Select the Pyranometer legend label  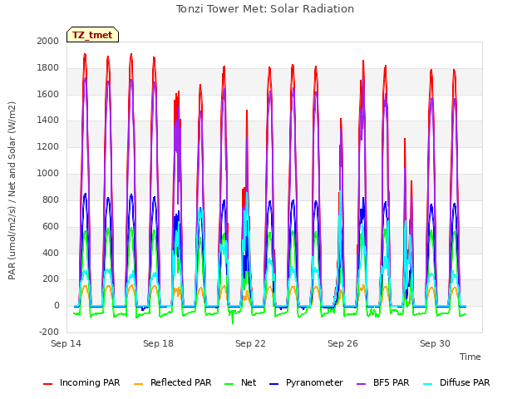(x=314, y=382)
